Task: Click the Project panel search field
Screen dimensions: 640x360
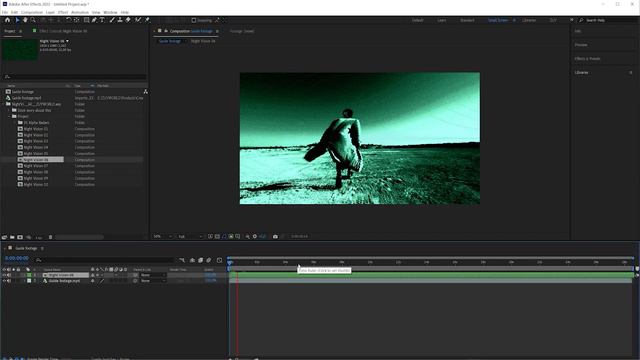Action: pos(75,77)
